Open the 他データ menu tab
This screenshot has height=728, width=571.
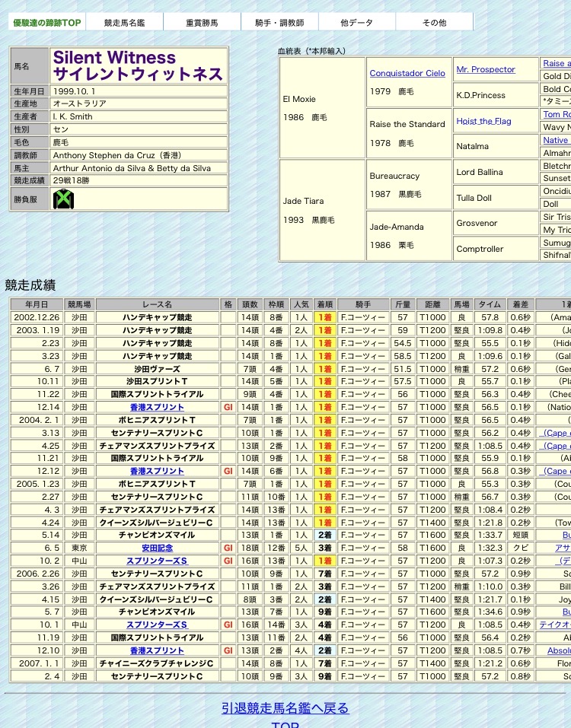(x=356, y=23)
